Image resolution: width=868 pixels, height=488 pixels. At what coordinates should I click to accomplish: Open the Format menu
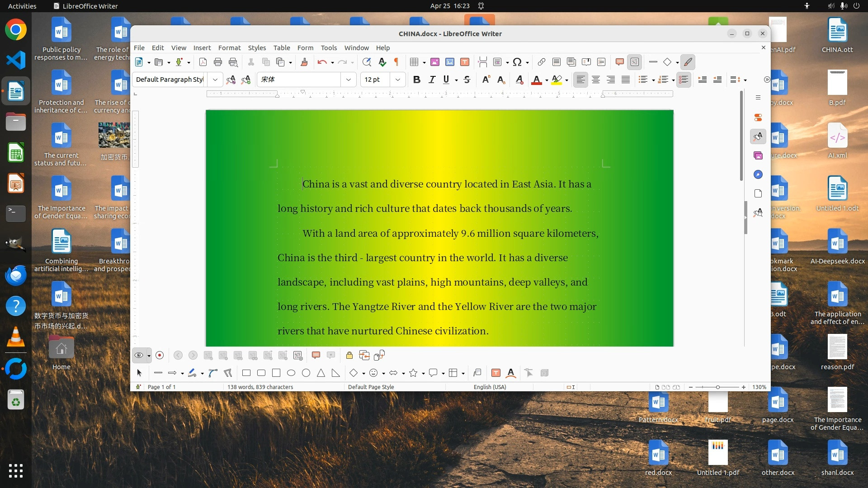229,48
